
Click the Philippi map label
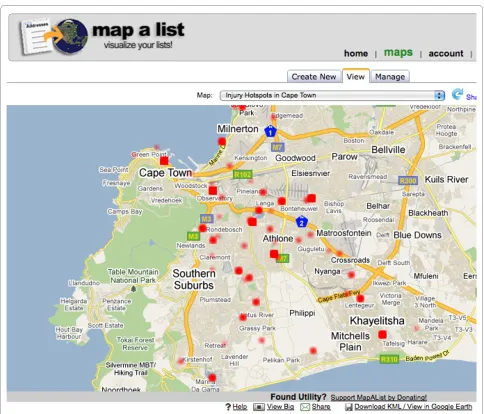[302, 313]
